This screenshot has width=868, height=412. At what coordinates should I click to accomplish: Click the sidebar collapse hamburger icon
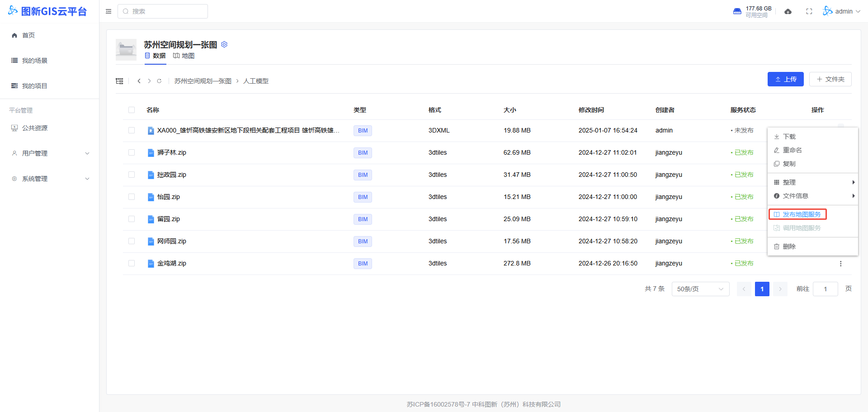click(108, 11)
